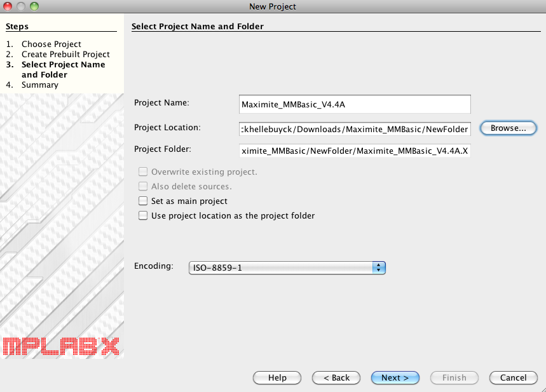This screenshot has width=546, height=392.
Task: Click the red close window button
Action: pos(8,6)
